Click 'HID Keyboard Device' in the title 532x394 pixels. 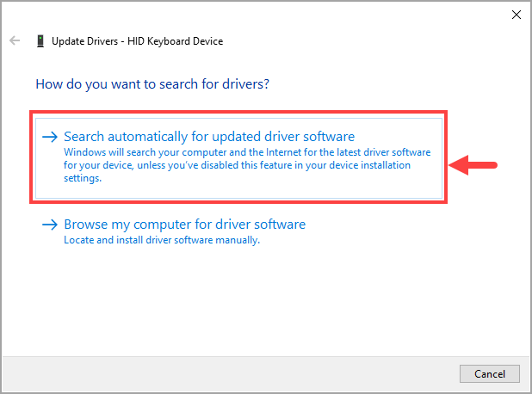[175, 41]
